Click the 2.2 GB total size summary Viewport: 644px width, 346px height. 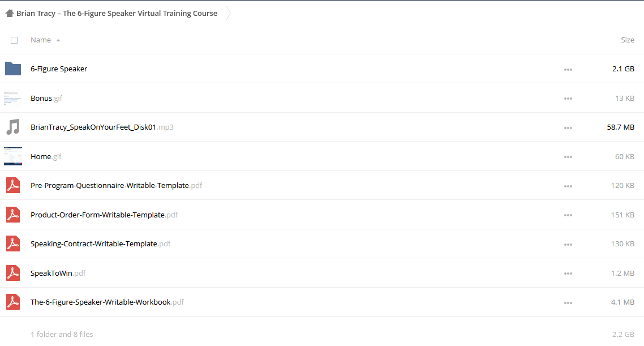pyautogui.click(x=623, y=334)
